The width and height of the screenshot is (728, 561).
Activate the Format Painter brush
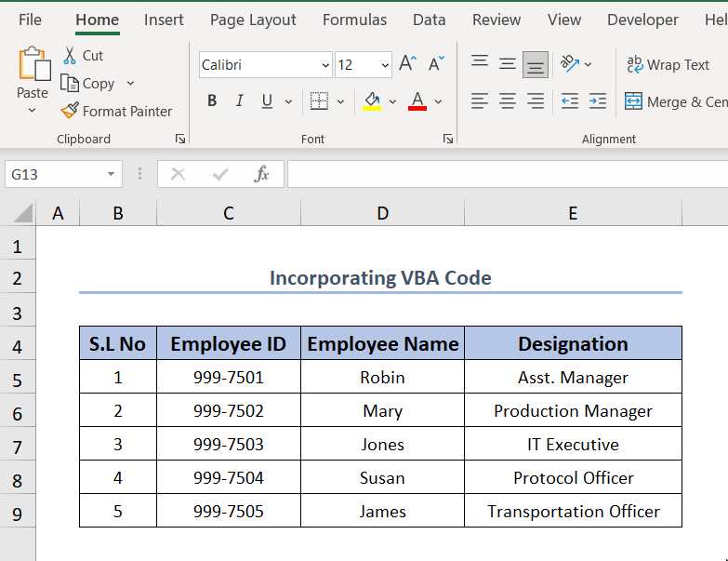tap(70, 111)
